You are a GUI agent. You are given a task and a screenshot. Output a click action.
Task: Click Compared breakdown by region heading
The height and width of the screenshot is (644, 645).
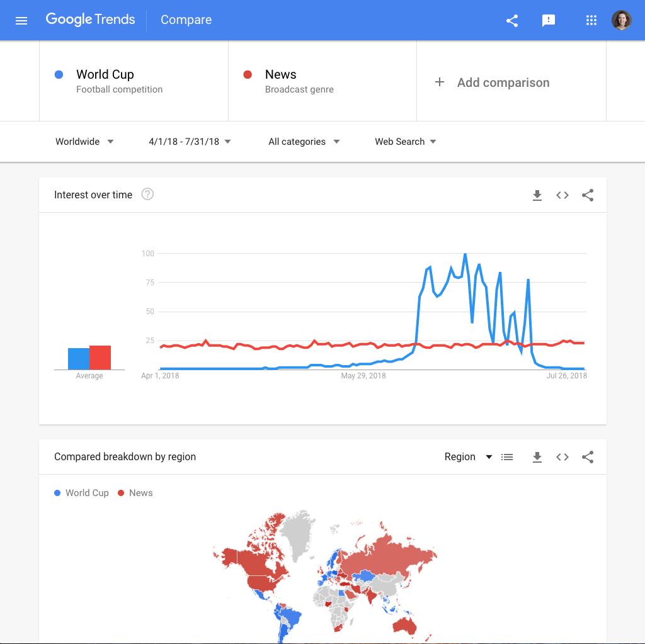[125, 457]
